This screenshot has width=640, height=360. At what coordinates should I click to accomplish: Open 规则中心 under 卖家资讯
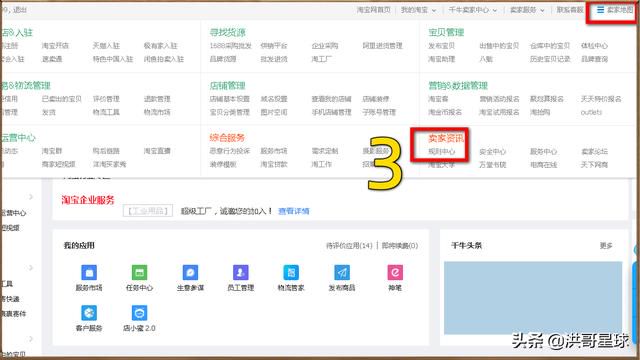(442, 151)
